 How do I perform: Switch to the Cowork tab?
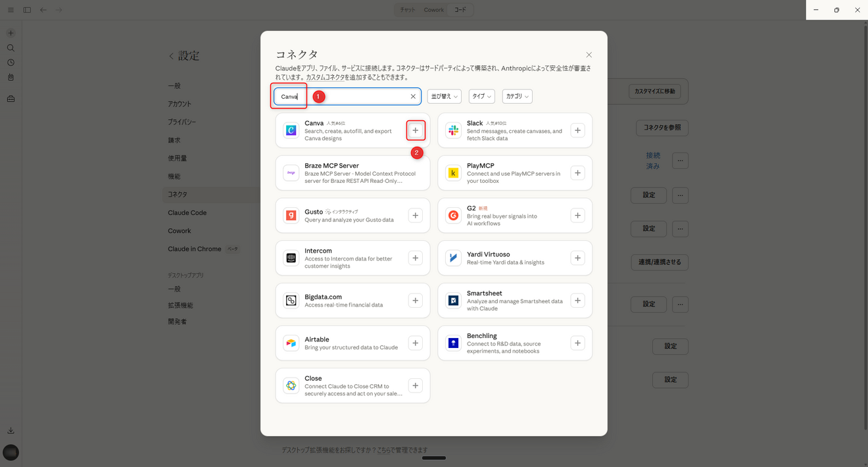pyautogui.click(x=434, y=10)
